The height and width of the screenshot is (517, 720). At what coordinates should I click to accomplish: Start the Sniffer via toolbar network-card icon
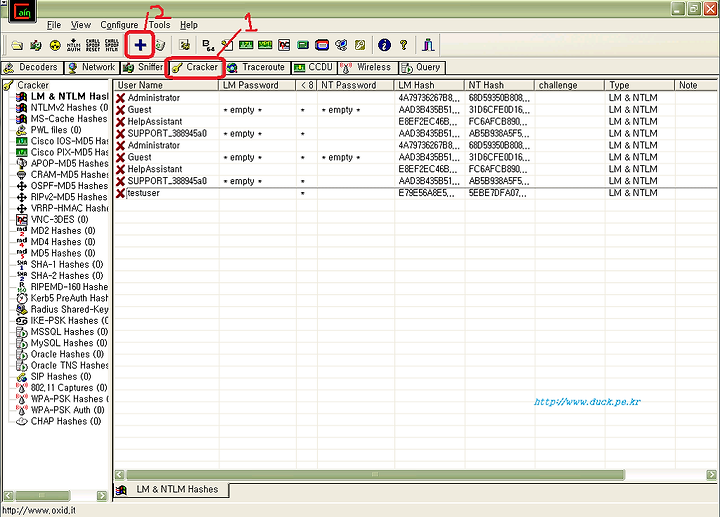click(x=36, y=45)
